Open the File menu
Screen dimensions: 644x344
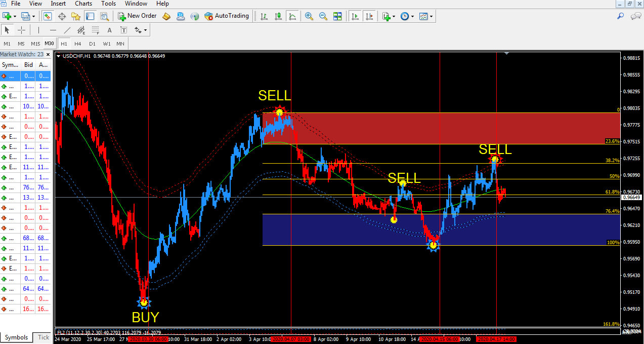16,4
